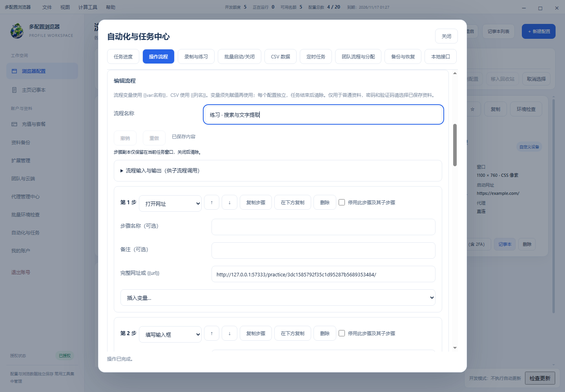Switch to 任务进度 tab
The image size is (565, 392).
coord(123,56)
